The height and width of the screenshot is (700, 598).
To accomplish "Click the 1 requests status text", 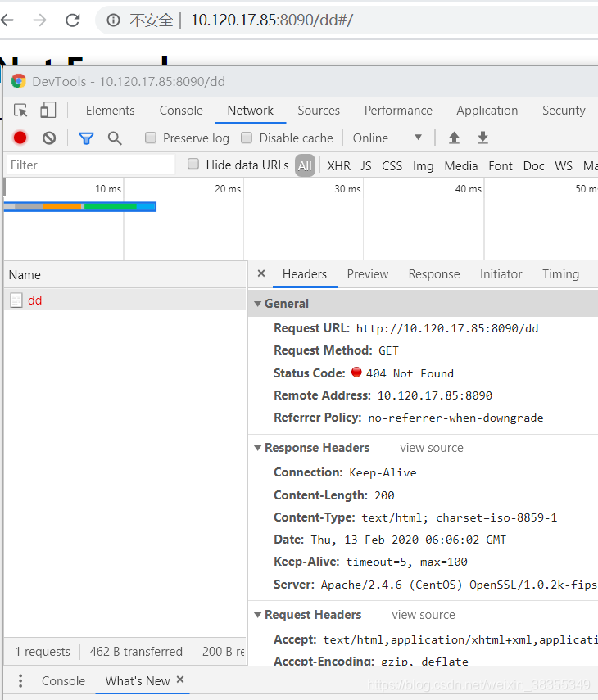I will pyautogui.click(x=43, y=652).
